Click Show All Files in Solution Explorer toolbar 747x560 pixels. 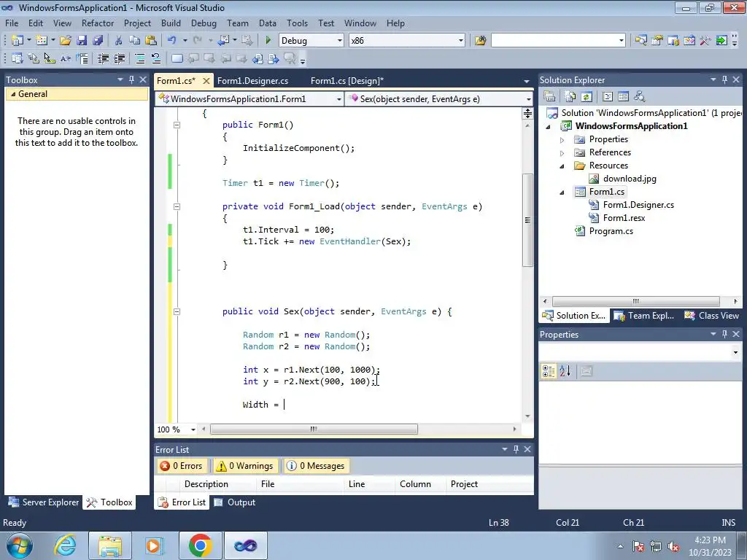570,97
